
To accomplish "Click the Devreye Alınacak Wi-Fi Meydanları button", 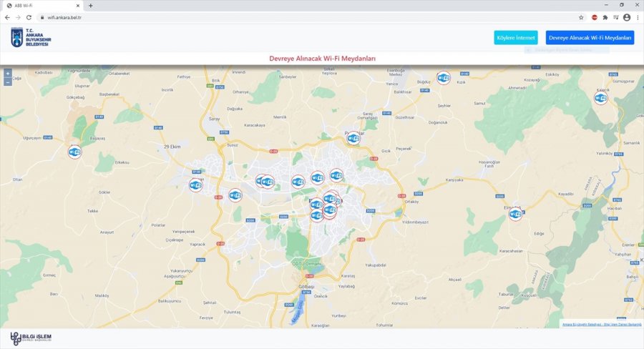I will [590, 37].
